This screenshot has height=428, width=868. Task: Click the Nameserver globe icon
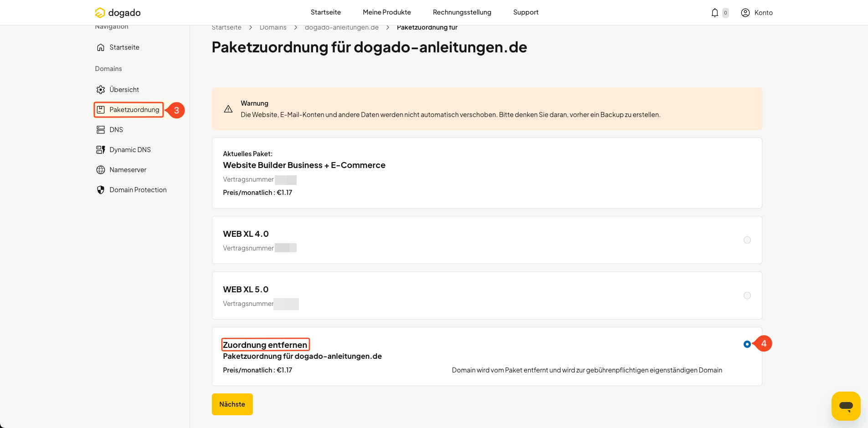[x=101, y=170]
